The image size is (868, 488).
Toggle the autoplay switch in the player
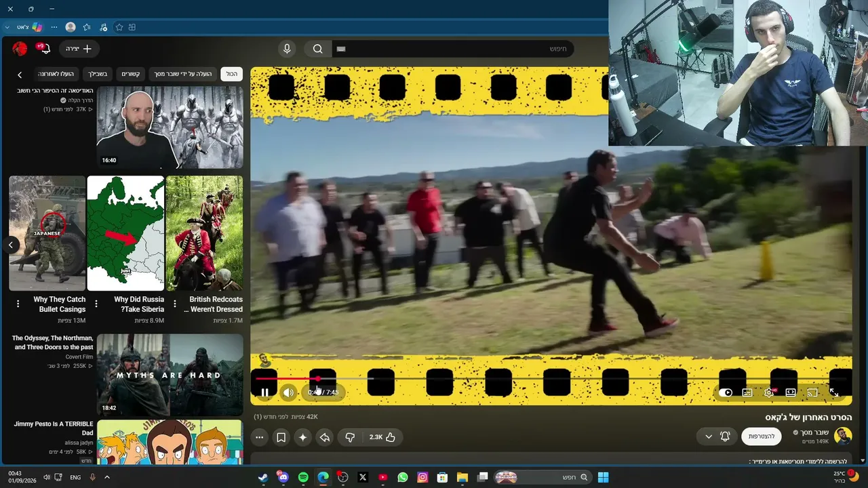[x=726, y=392]
